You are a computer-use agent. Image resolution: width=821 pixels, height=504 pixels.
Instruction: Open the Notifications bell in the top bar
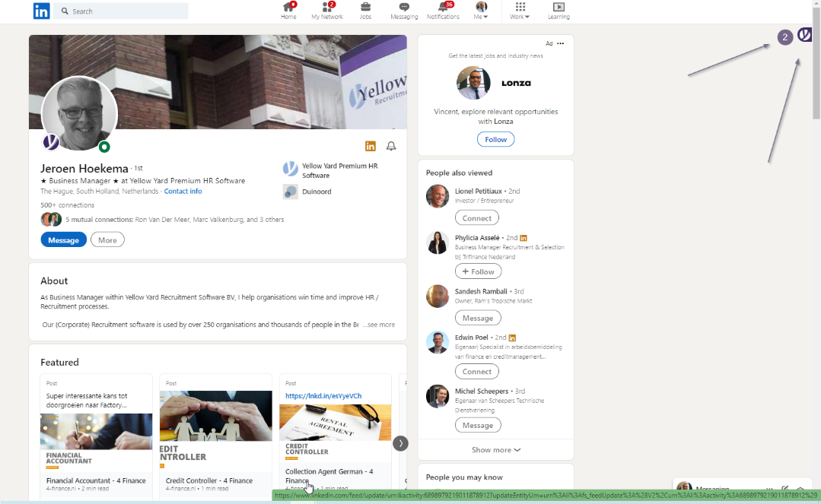(x=443, y=11)
